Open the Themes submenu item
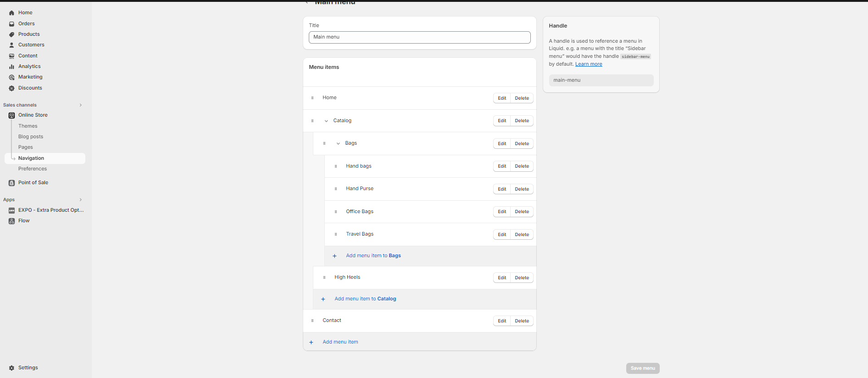This screenshot has width=868, height=378. (x=28, y=126)
